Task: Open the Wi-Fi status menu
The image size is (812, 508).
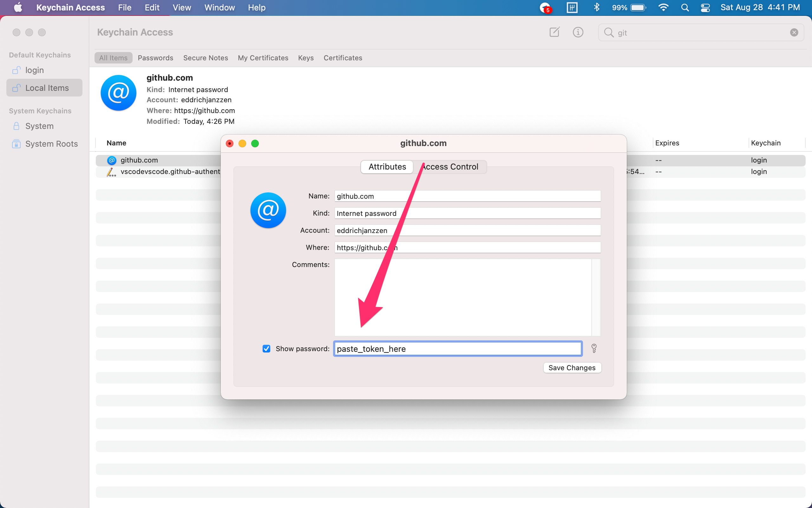Action: click(x=663, y=7)
